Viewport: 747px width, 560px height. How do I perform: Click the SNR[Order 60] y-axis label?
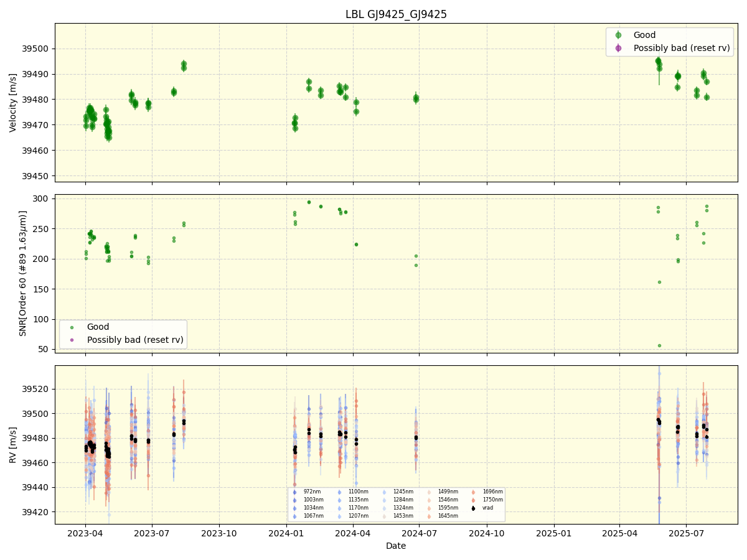pos(23,273)
